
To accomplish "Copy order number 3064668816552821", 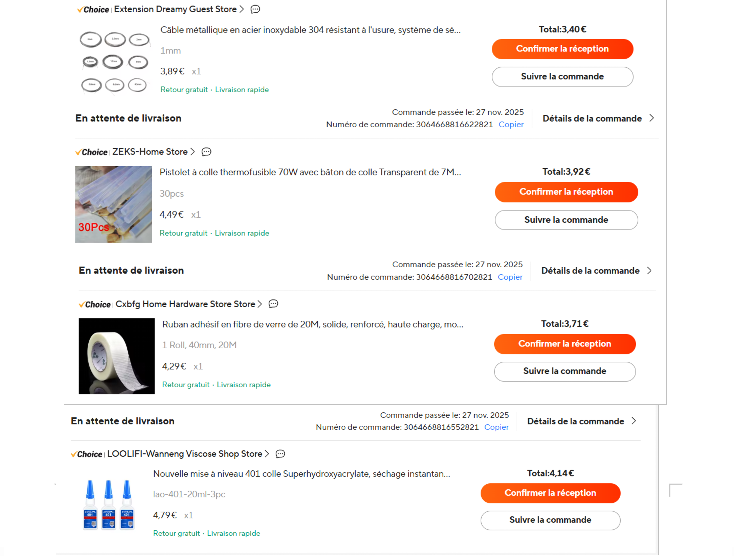I will (496, 427).
